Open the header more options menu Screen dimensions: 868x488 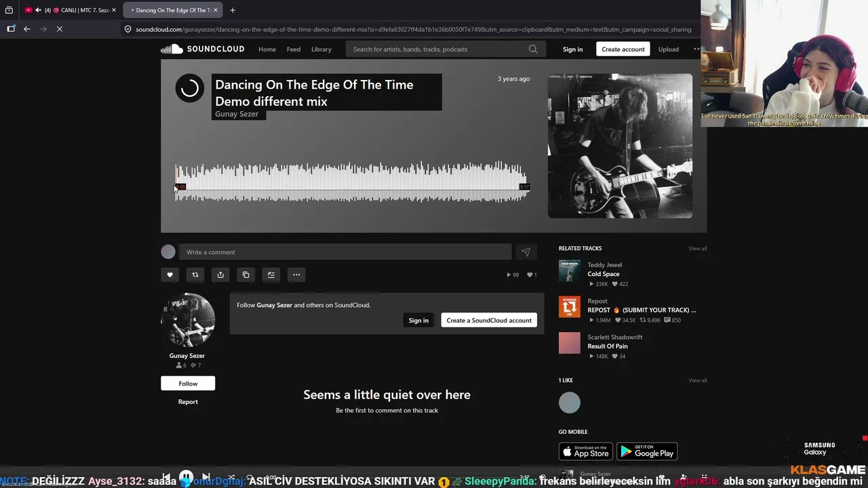(696, 49)
